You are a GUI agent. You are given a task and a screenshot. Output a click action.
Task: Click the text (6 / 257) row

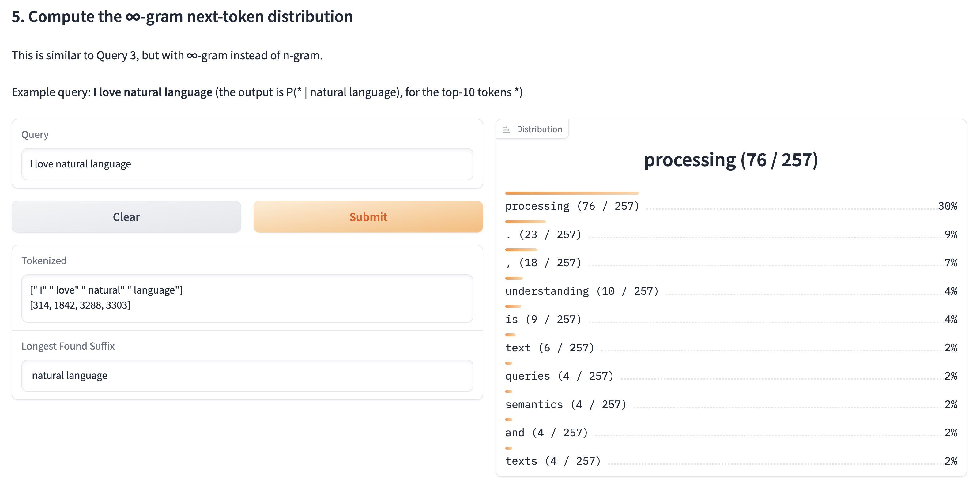549,348
